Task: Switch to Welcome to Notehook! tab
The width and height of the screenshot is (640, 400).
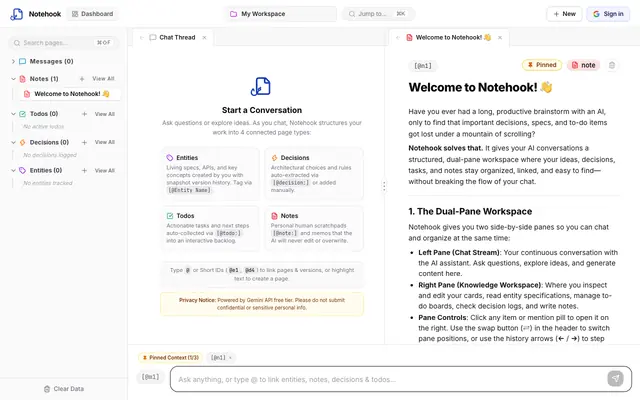Action: pos(449,38)
